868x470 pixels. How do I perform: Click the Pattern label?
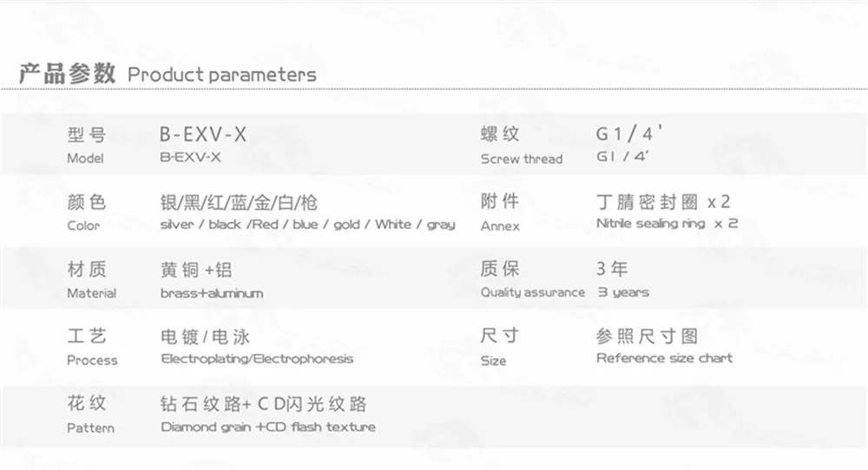click(x=91, y=428)
